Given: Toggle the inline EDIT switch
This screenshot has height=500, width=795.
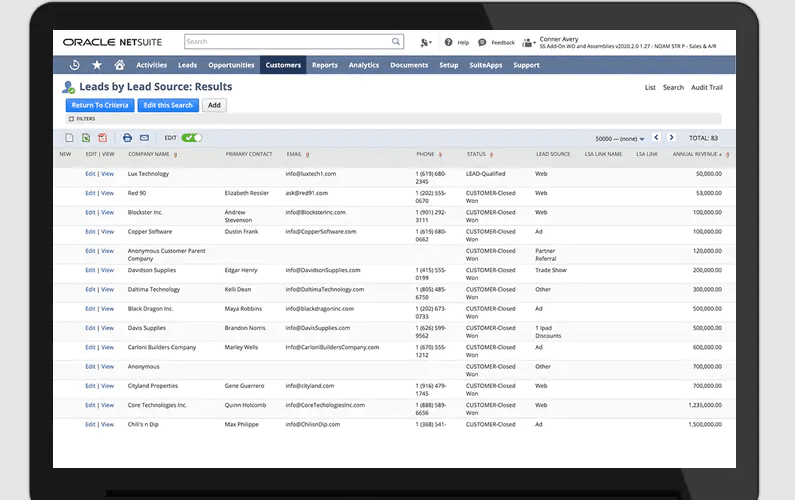Looking at the screenshot, I should (192, 137).
